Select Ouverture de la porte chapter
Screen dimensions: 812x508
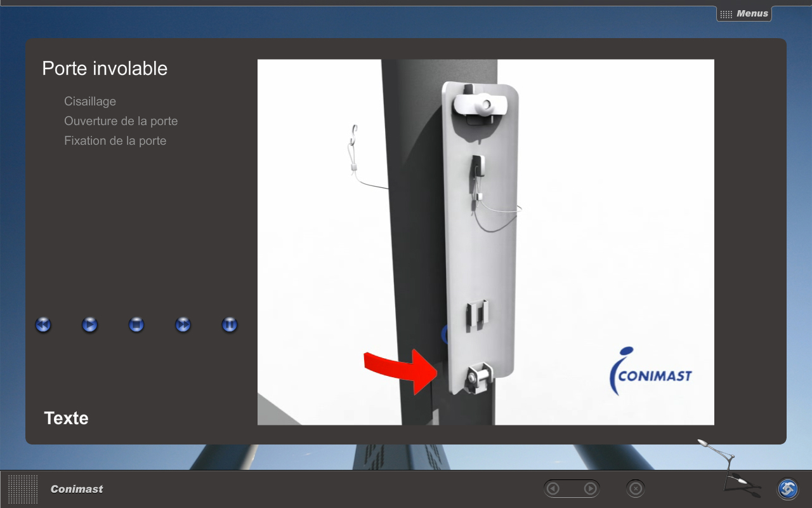point(121,121)
